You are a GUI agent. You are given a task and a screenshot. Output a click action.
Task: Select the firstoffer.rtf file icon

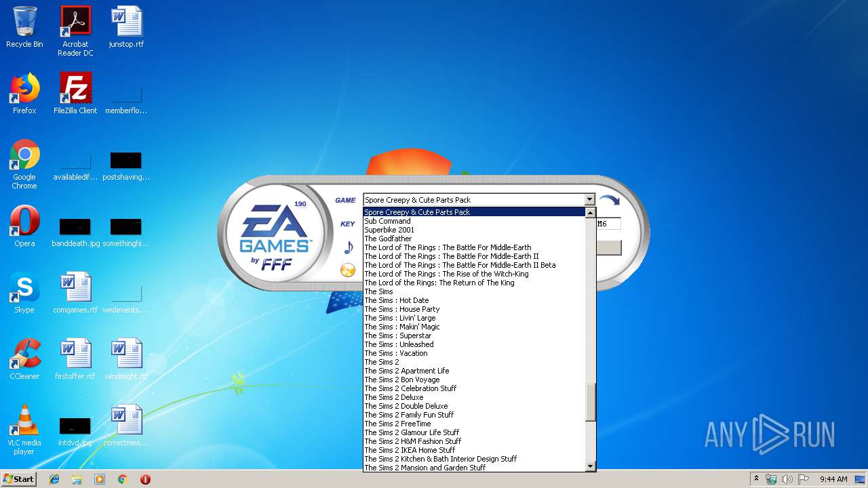75,359
